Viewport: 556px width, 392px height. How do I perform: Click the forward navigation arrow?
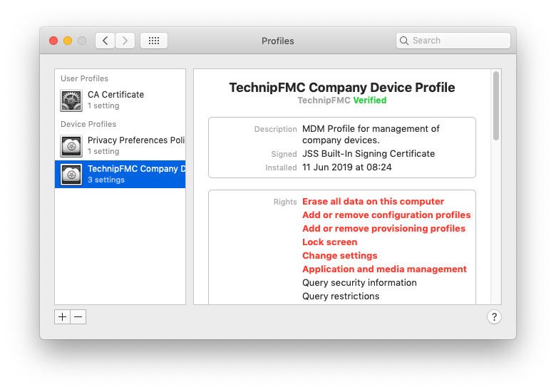[x=125, y=41]
